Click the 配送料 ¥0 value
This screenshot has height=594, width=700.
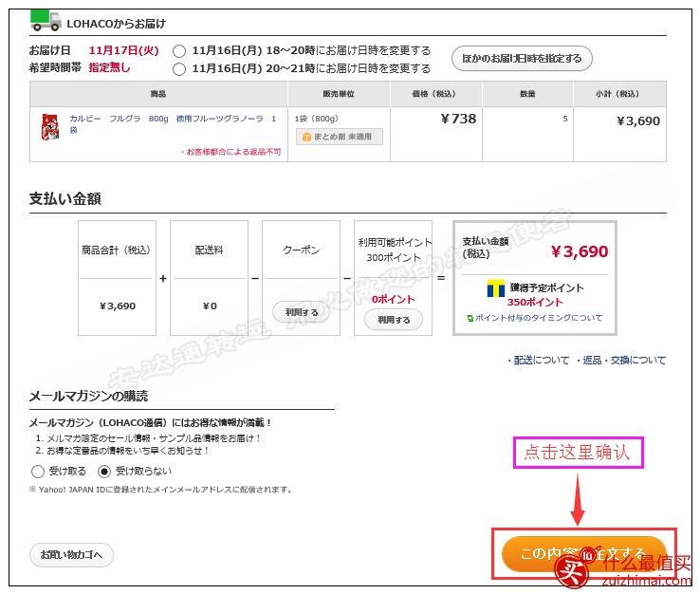(x=210, y=306)
